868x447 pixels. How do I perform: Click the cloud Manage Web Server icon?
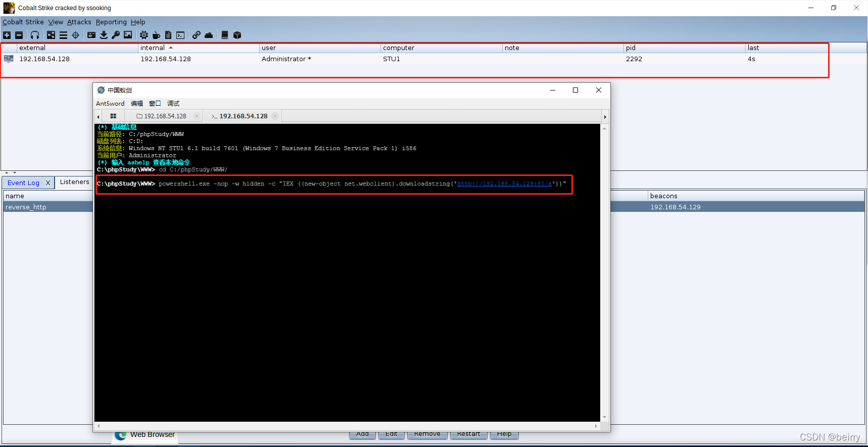click(x=209, y=35)
